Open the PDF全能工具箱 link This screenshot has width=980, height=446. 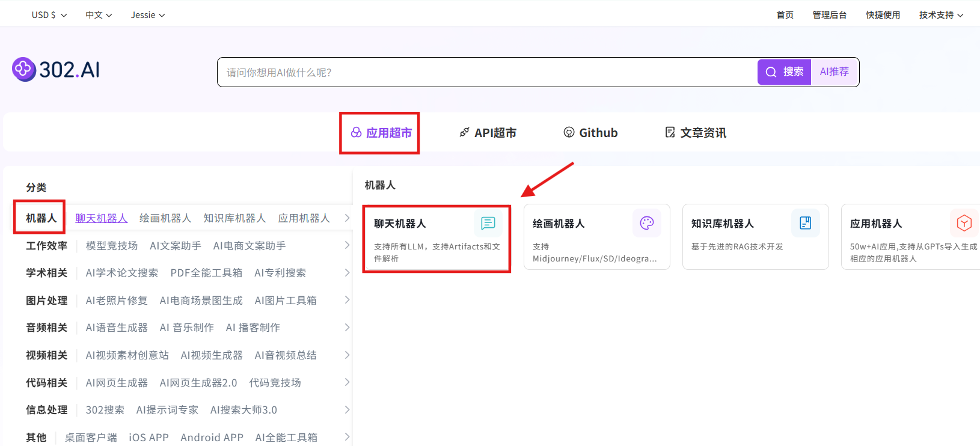point(206,273)
